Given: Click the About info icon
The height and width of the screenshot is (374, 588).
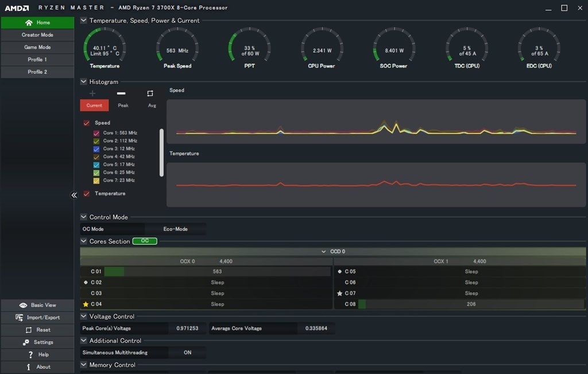Looking at the screenshot, I should point(29,367).
